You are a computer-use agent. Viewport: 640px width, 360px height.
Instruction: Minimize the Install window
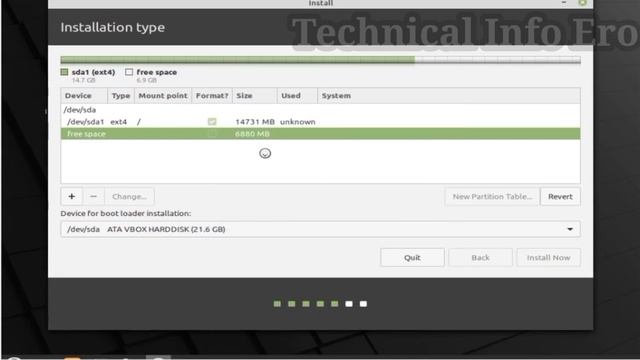tap(564, 3)
